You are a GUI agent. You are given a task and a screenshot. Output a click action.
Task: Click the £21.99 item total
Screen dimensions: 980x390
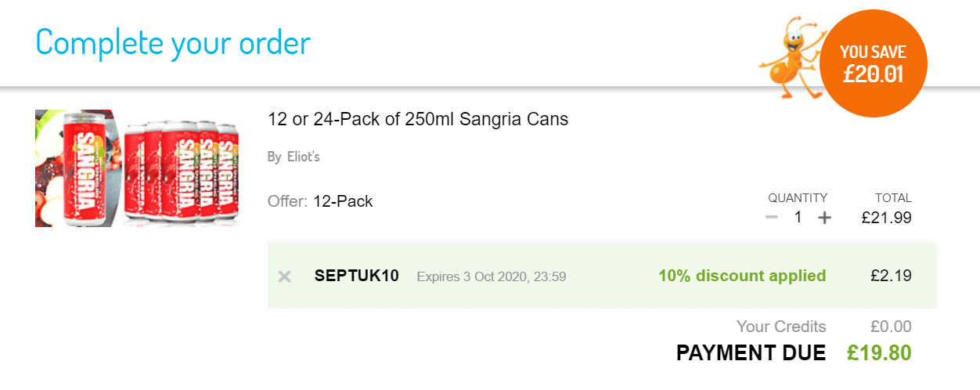(x=886, y=218)
